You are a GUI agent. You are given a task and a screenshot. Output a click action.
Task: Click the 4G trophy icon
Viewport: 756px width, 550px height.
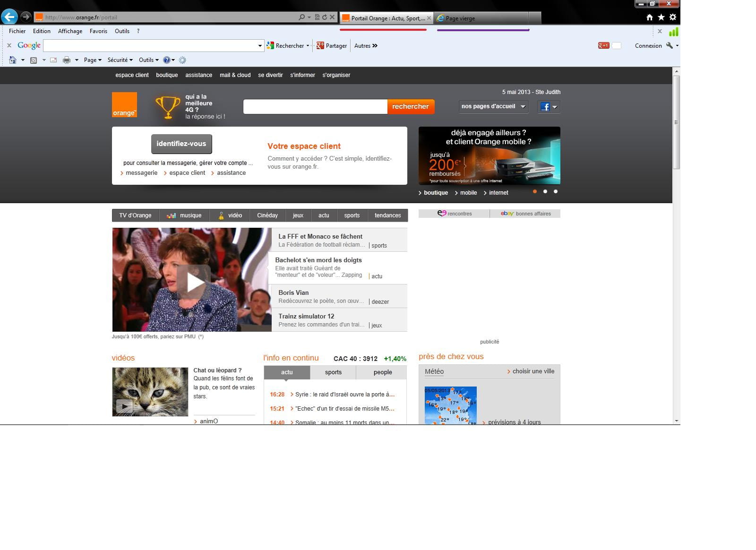click(x=168, y=107)
